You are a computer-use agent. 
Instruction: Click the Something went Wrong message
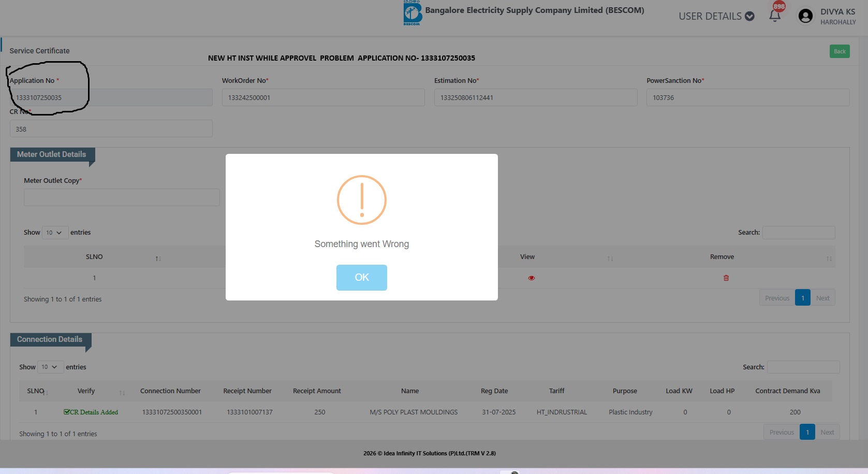click(362, 244)
